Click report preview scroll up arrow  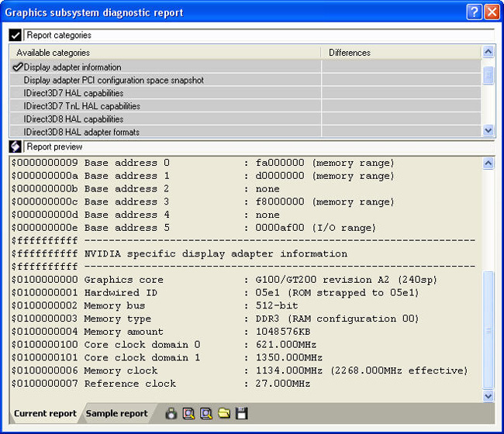point(488,164)
